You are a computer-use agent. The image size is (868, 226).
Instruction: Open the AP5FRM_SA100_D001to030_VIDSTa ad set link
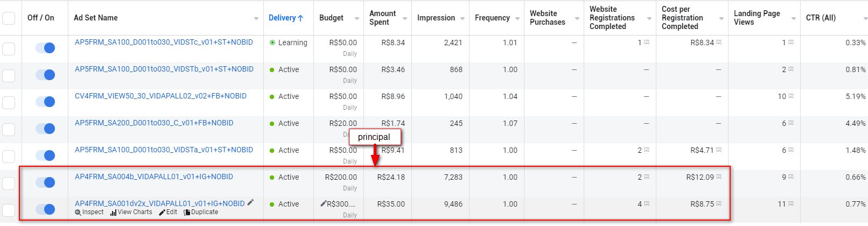[164, 150]
